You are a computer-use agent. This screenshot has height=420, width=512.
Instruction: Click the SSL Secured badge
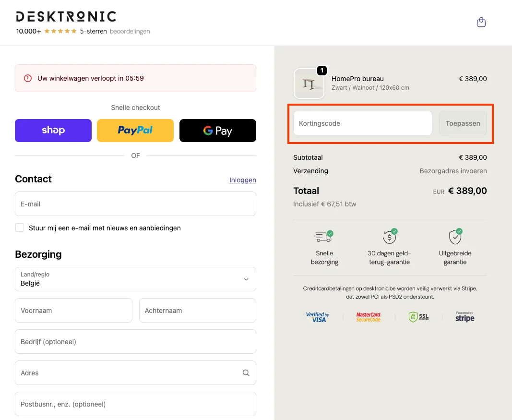tap(418, 317)
